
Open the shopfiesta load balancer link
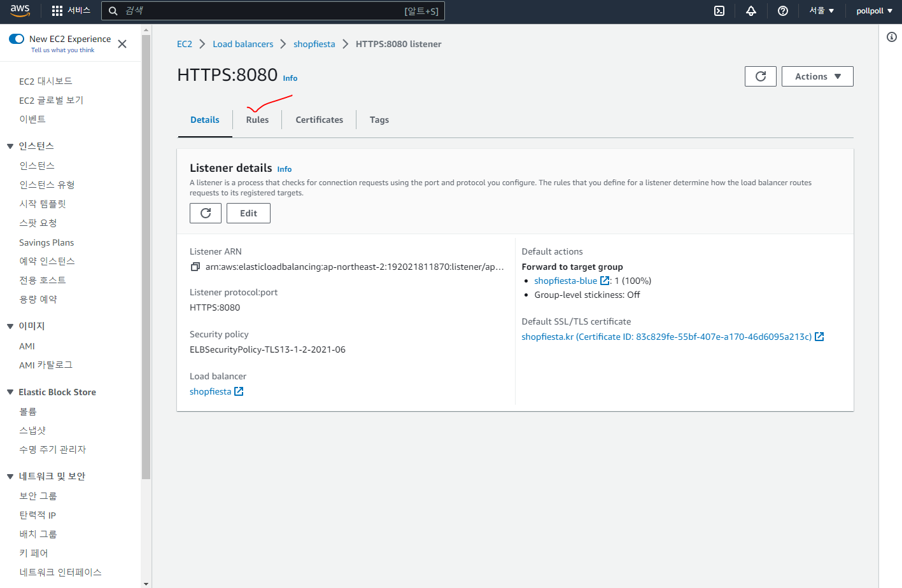coord(210,391)
